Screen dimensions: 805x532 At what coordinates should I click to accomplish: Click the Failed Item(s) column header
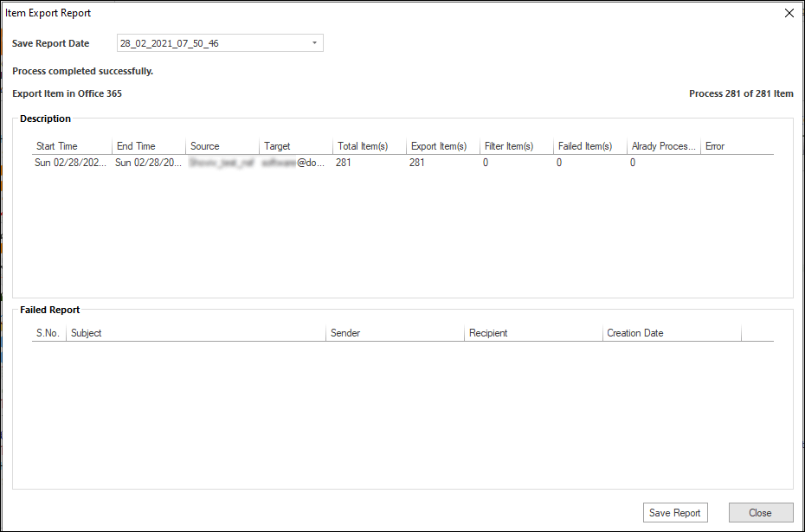(x=590, y=146)
